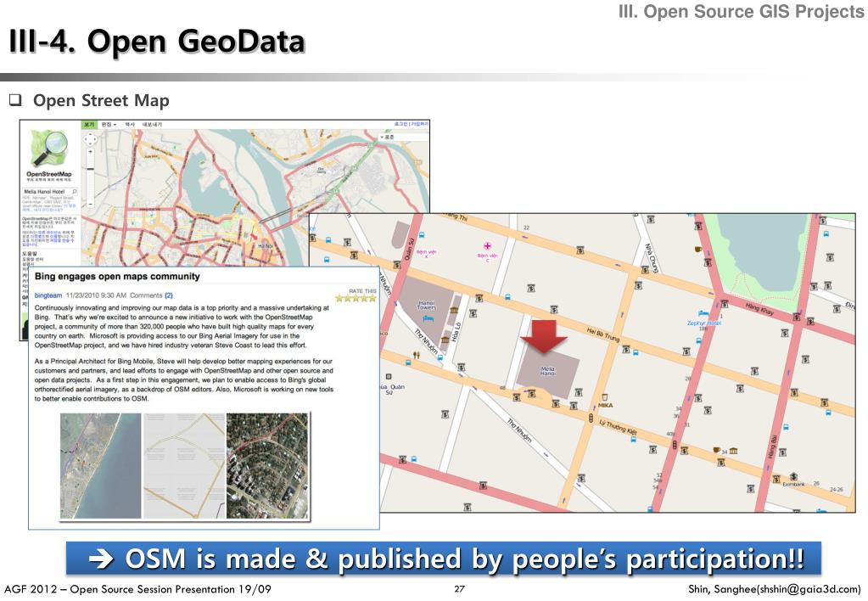Screen dimensions: 868x601
Task: Open the satellite neighborhood thumbnail
Action: pyautogui.click(x=267, y=466)
